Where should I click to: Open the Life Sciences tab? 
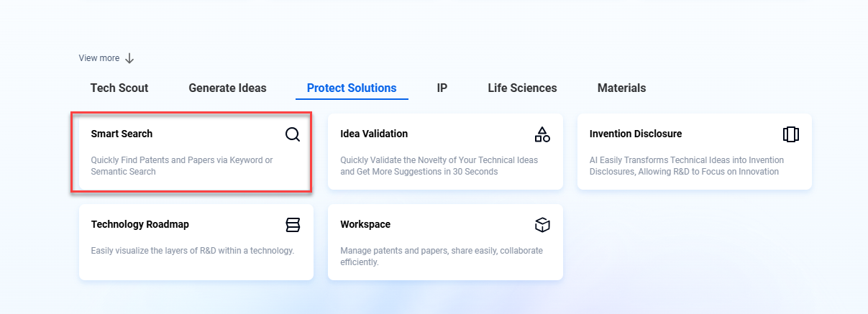click(522, 88)
